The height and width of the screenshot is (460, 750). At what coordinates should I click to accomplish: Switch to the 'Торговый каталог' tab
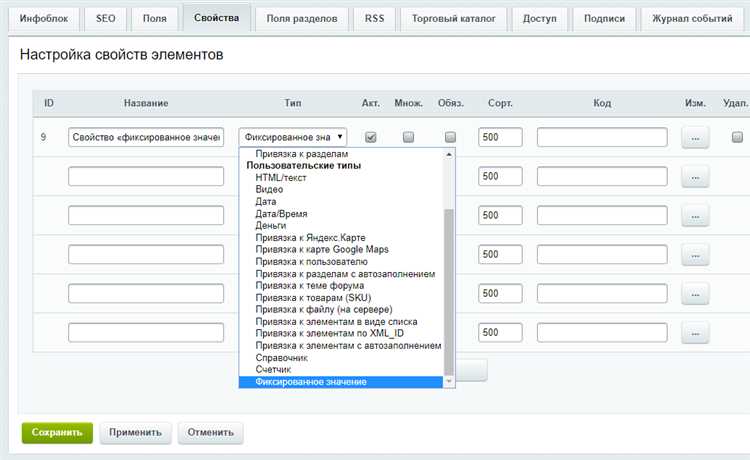453,19
